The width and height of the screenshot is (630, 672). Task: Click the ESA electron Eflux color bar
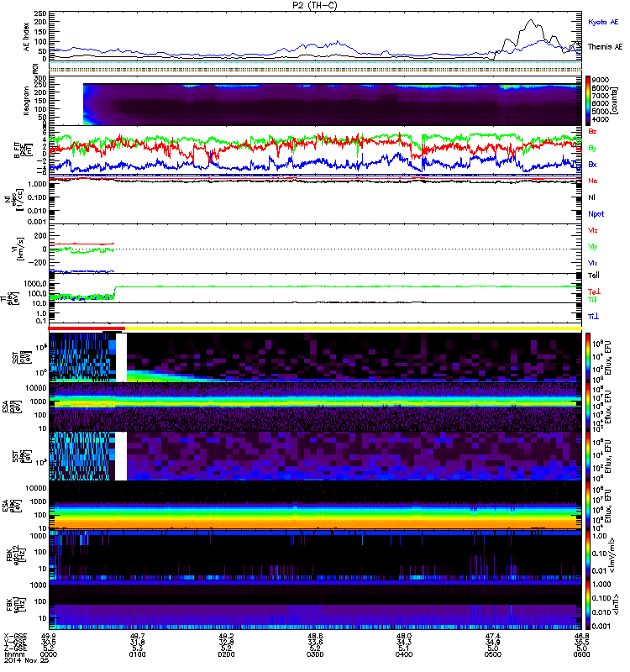pos(588,505)
